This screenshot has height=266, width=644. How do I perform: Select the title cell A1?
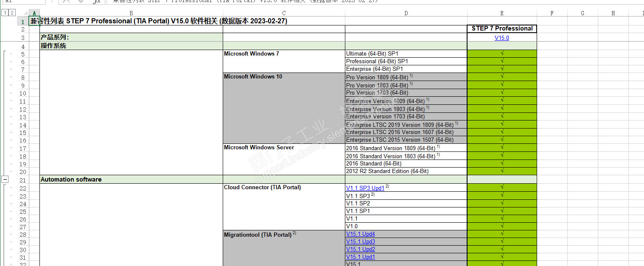tap(34, 21)
